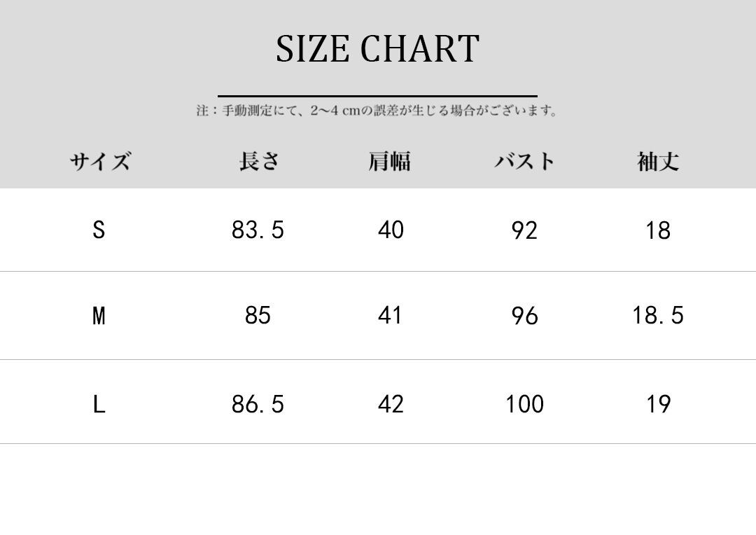756x535 pixels.
Task: Click the S size row label
Action: coord(99,230)
